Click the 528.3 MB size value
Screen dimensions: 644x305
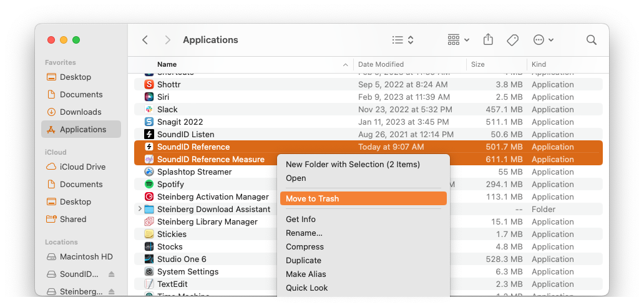504,259
